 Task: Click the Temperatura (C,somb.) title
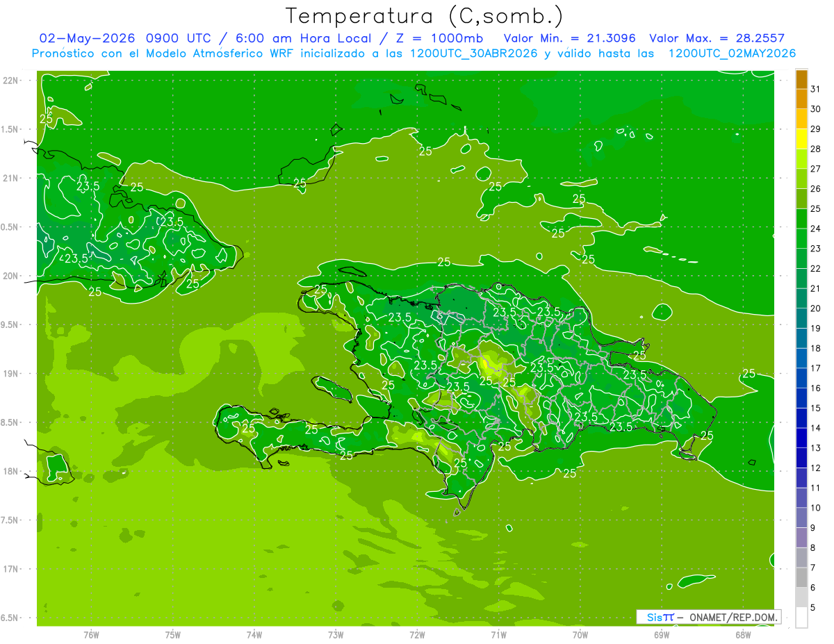click(x=425, y=16)
